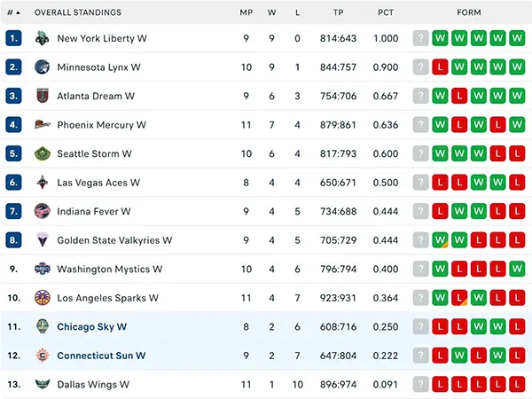Click Washington Mystics last W form badge
The height and width of the screenshot is (399, 532).
(517, 269)
